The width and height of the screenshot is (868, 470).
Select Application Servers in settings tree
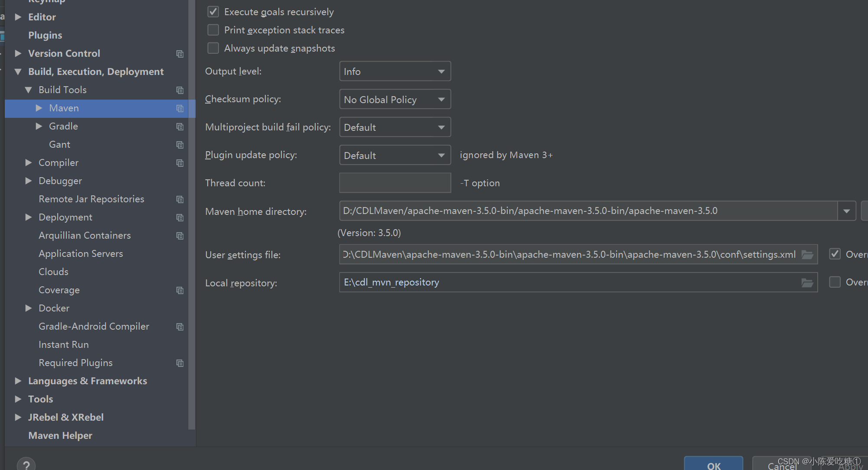(81, 254)
